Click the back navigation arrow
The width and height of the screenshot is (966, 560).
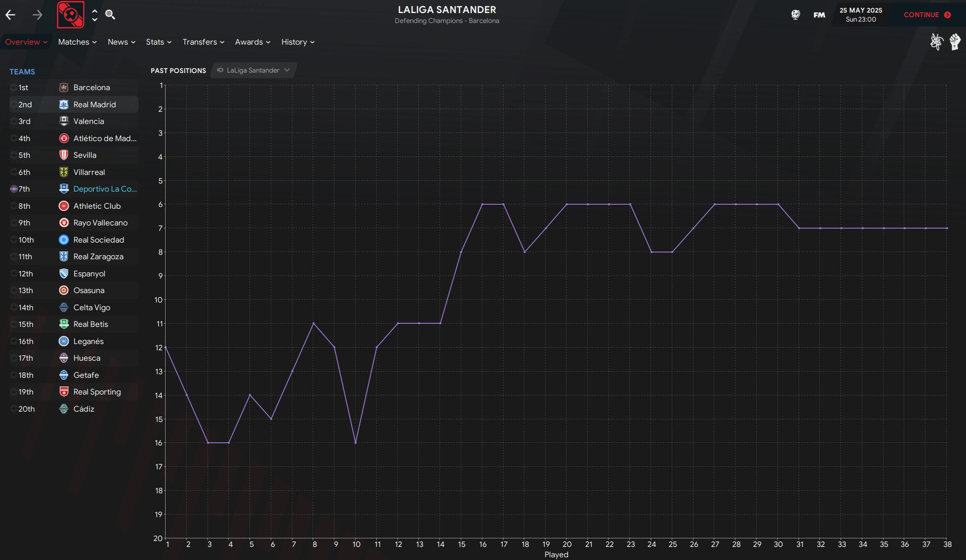click(x=10, y=15)
